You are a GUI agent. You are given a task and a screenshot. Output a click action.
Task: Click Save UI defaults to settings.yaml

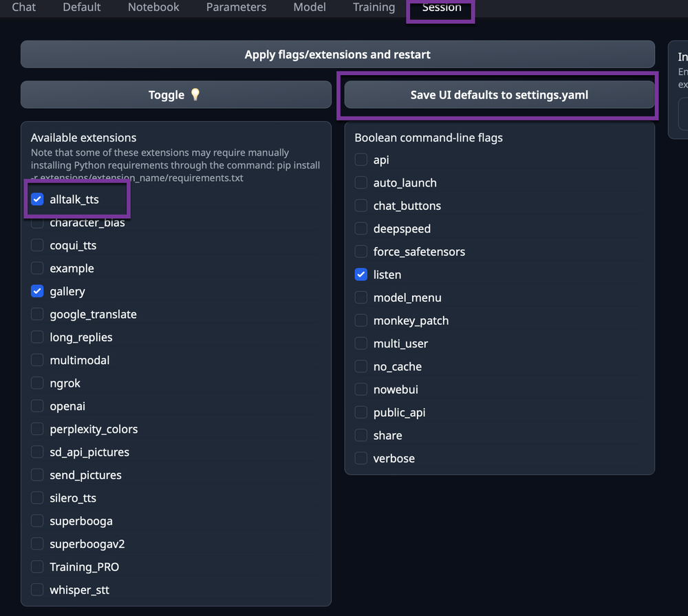pyautogui.click(x=497, y=94)
